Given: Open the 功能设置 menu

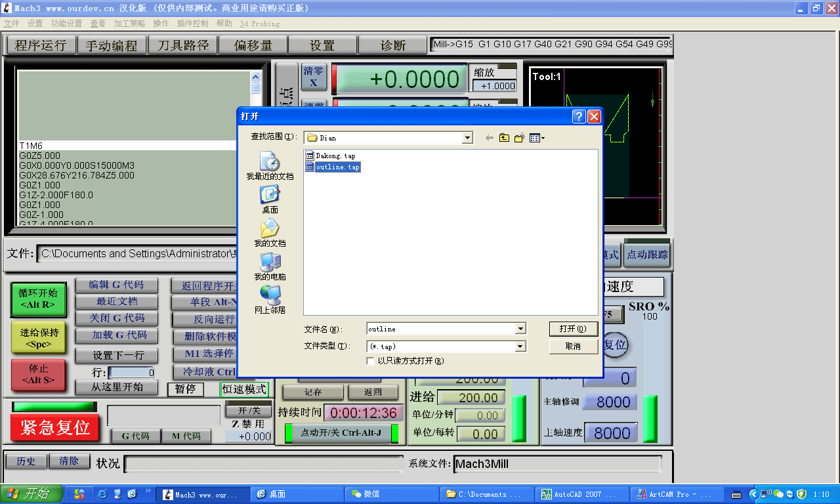Looking at the screenshot, I should 66,23.
